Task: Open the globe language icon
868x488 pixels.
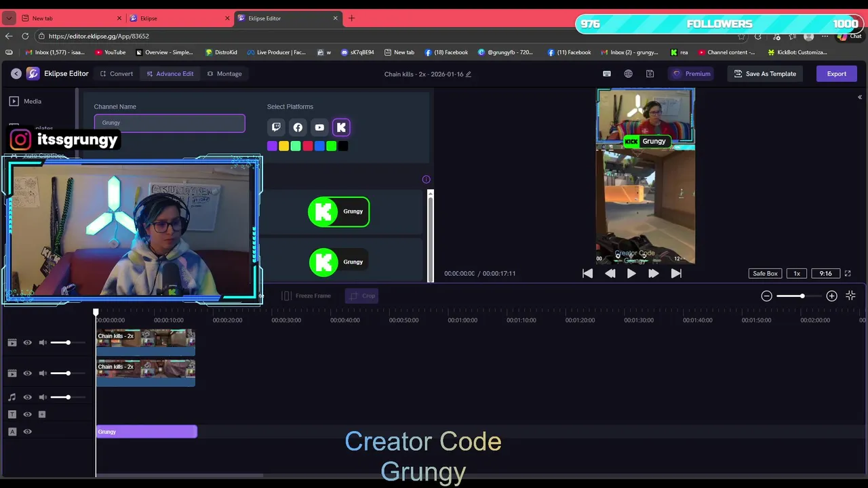Action: click(629, 73)
